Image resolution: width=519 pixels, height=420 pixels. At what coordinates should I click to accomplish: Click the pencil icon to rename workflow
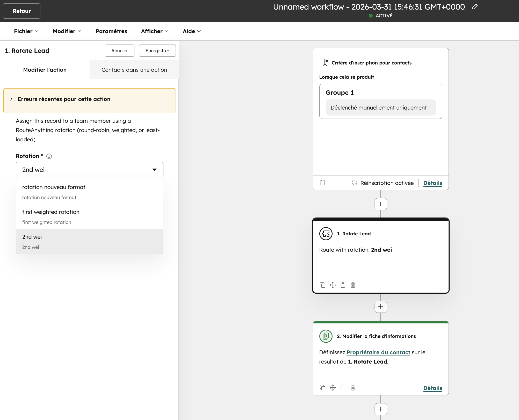pyautogui.click(x=475, y=7)
